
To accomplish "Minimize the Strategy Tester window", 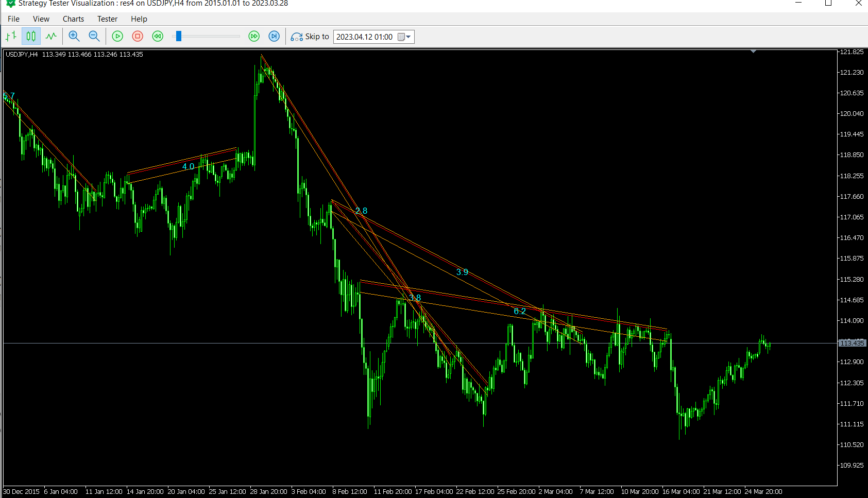I will point(798,3).
